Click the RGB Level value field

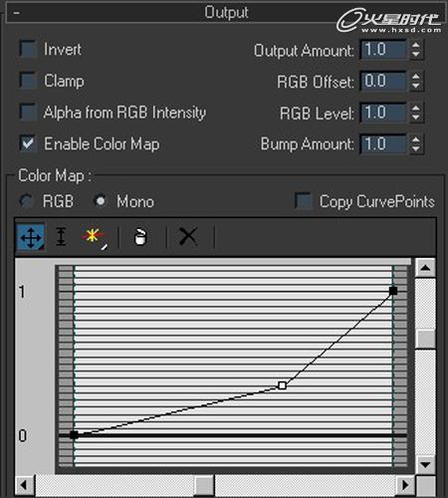(383, 113)
